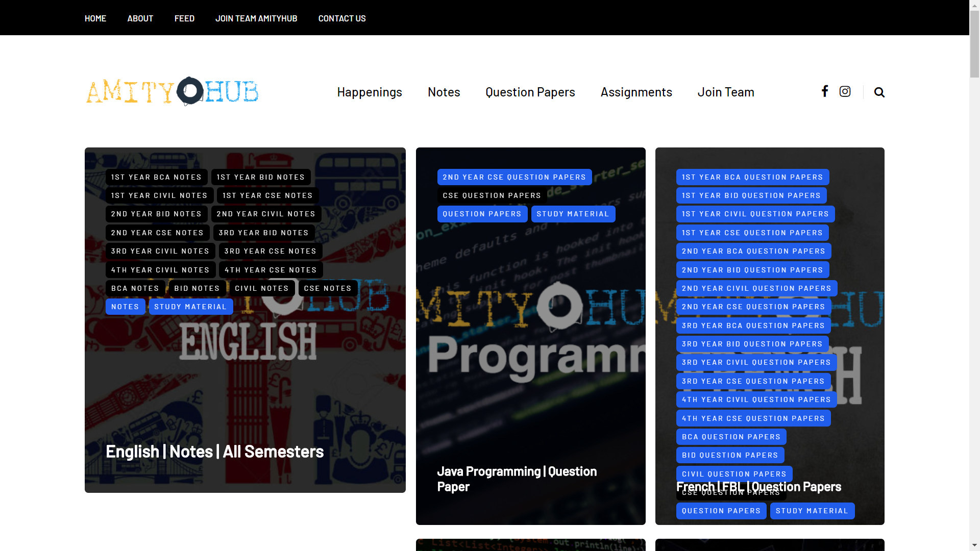Select 3RD YEAR CIVIL NOTES tag
Image resolution: width=980 pixels, height=551 pixels.
coord(160,251)
